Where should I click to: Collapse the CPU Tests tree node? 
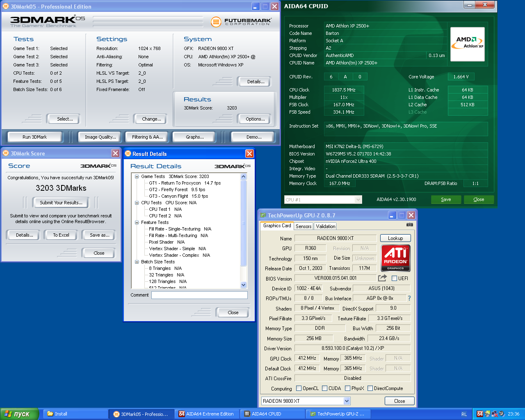point(137,203)
